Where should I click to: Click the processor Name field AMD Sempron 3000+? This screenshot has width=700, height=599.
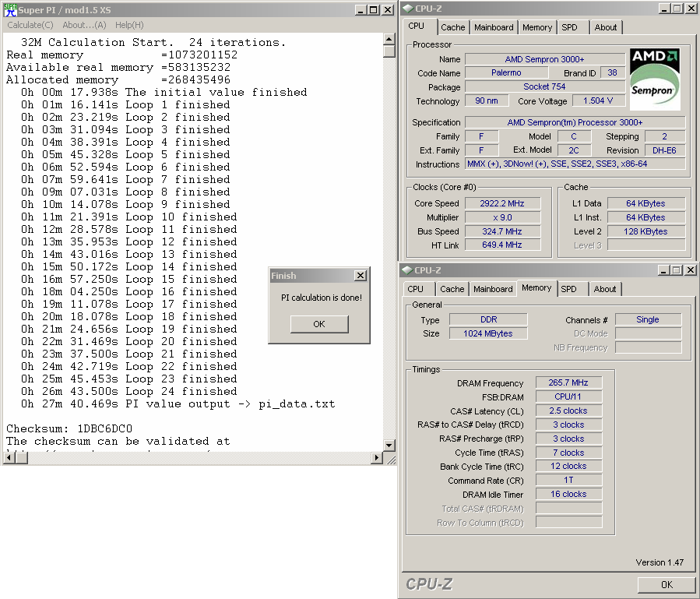pyautogui.click(x=544, y=59)
